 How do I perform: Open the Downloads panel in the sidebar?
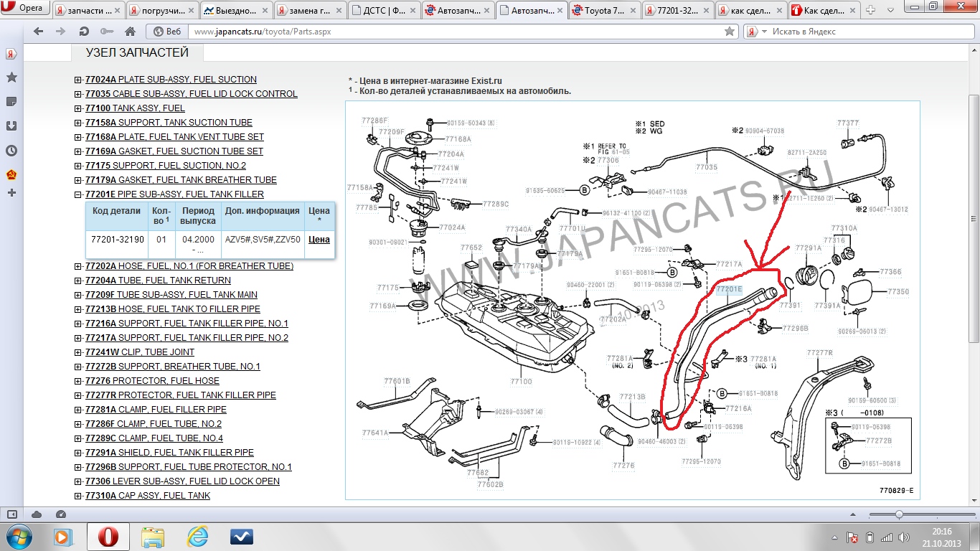(11, 126)
